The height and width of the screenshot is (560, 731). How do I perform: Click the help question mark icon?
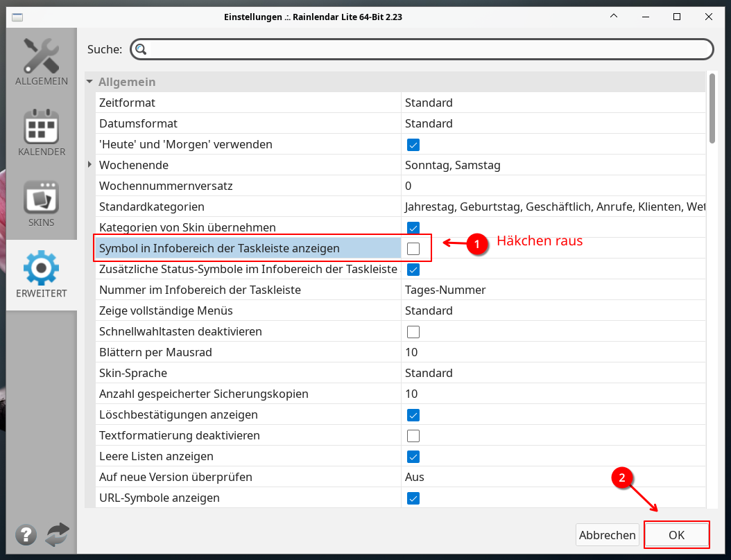click(x=26, y=534)
